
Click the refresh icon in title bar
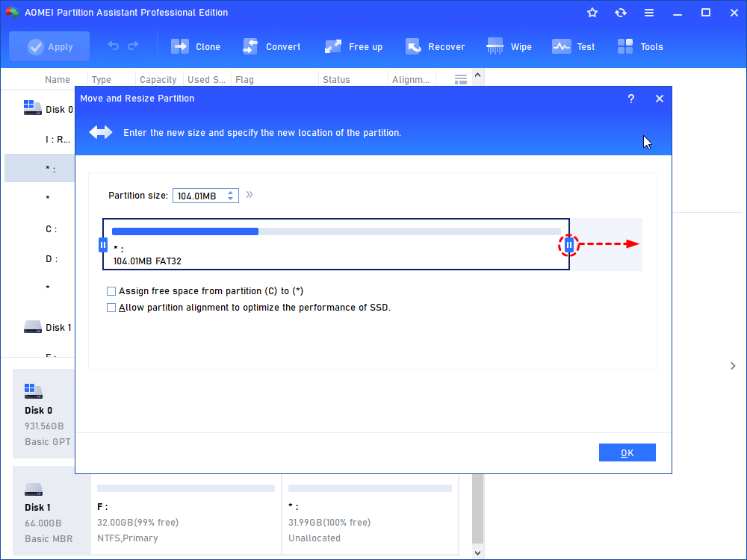[x=620, y=13]
